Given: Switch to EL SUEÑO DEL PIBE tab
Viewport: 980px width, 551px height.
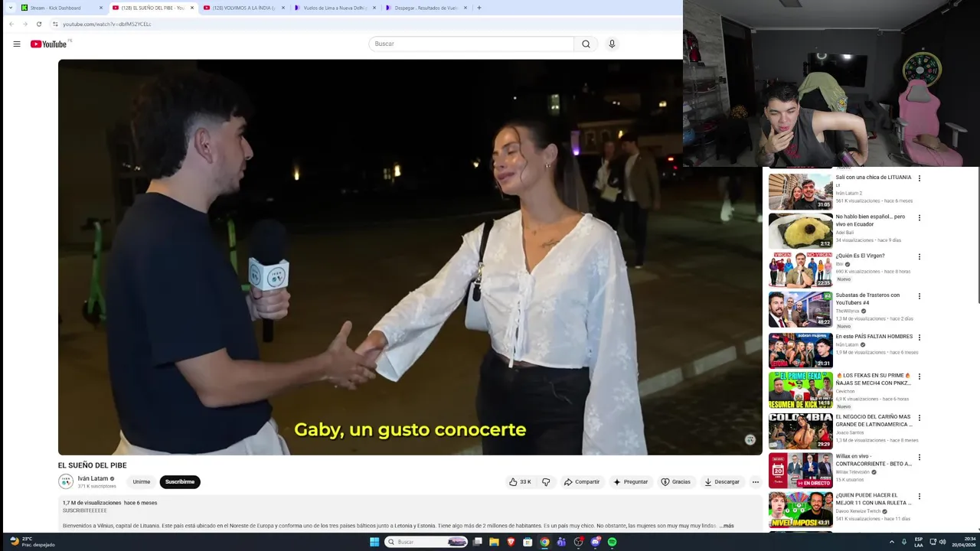Looking at the screenshot, I should coord(152,8).
